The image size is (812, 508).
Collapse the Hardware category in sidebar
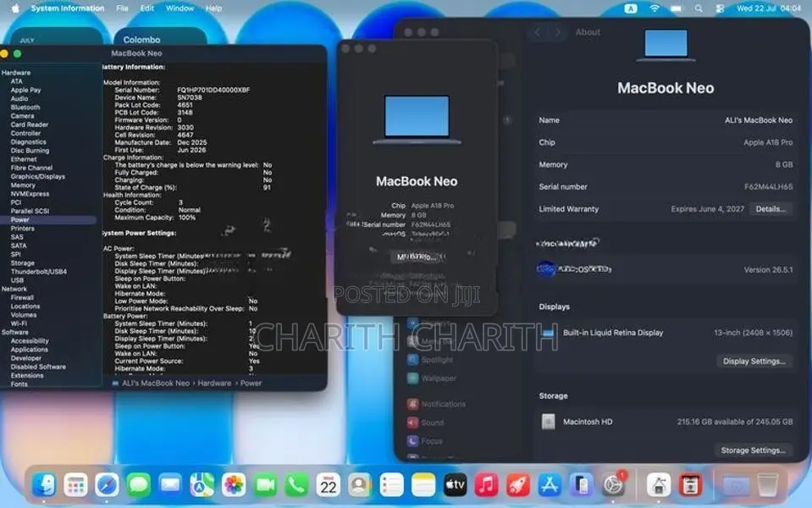pyautogui.click(x=16, y=73)
